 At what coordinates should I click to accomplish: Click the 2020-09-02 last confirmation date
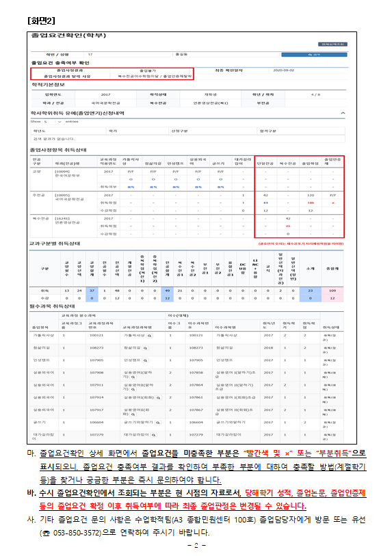click(x=283, y=70)
